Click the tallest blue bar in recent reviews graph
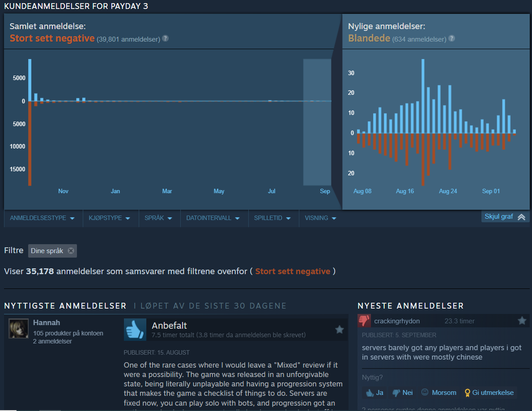The height and width of the screenshot is (411, 532). click(x=423, y=96)
